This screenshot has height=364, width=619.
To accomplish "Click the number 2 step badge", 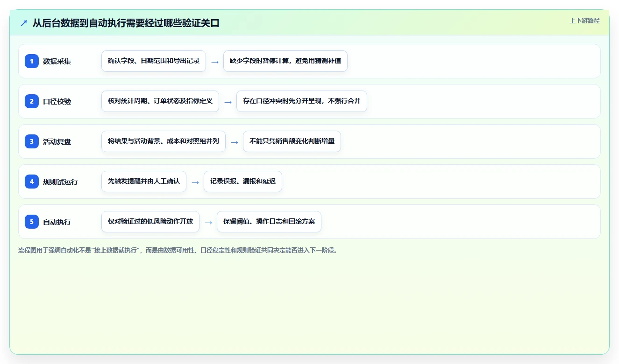I will click(x=32, y=101).
